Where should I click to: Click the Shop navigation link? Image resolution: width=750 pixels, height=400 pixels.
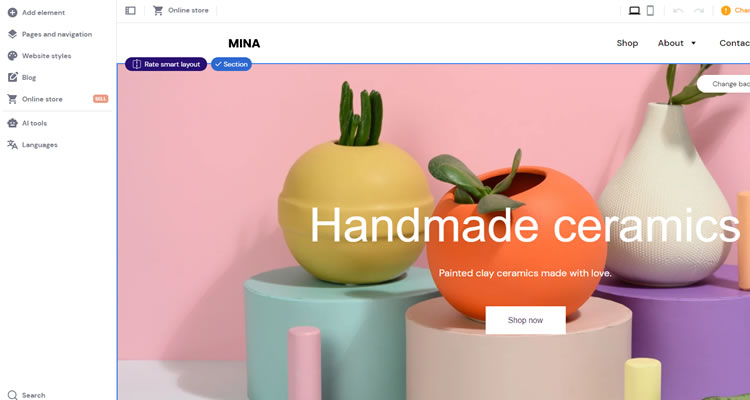627,43
